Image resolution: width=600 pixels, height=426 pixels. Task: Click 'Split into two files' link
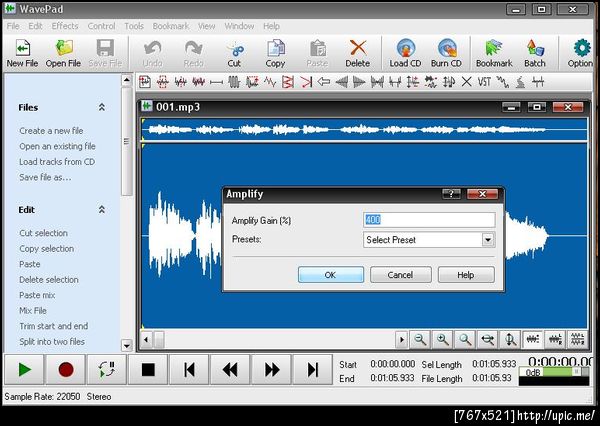pos(52,341)
